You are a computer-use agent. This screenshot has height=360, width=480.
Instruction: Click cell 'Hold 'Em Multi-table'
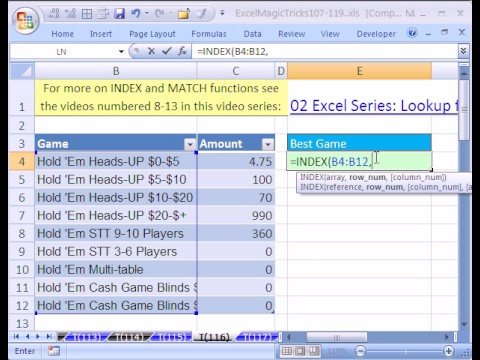(x=116, y=269)
